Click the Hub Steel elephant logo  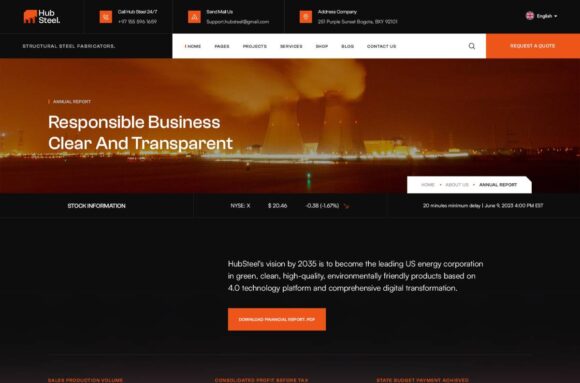pyautogui.click(x=41, y=17)
